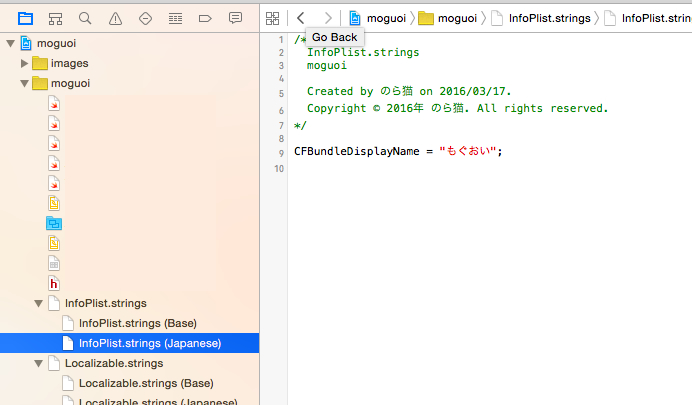This screenshot has width=692, height=405.
Task: Select Localizable.strings (Base) file
Action: click(145, 383)
